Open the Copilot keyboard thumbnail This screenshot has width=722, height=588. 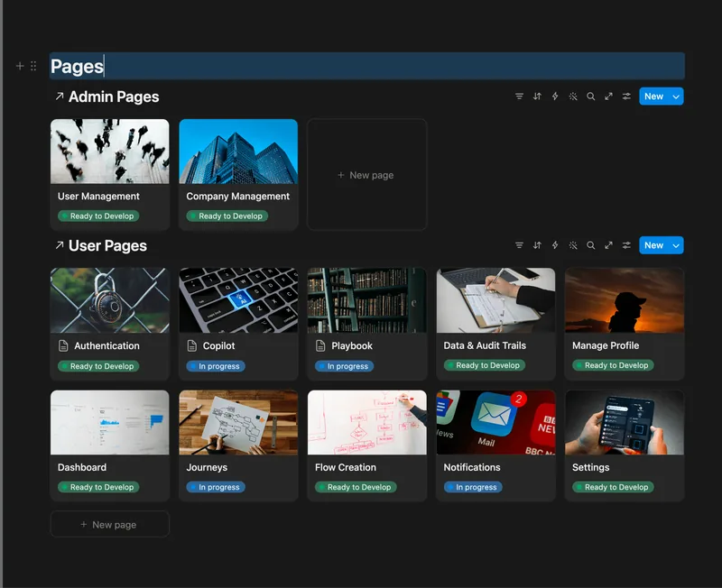(x=238, y=300)
